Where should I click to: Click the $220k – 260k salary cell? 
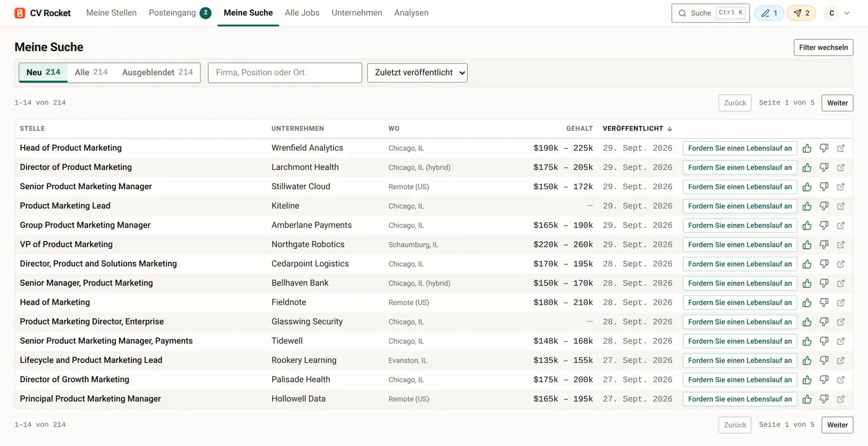(x=563, y=244)
